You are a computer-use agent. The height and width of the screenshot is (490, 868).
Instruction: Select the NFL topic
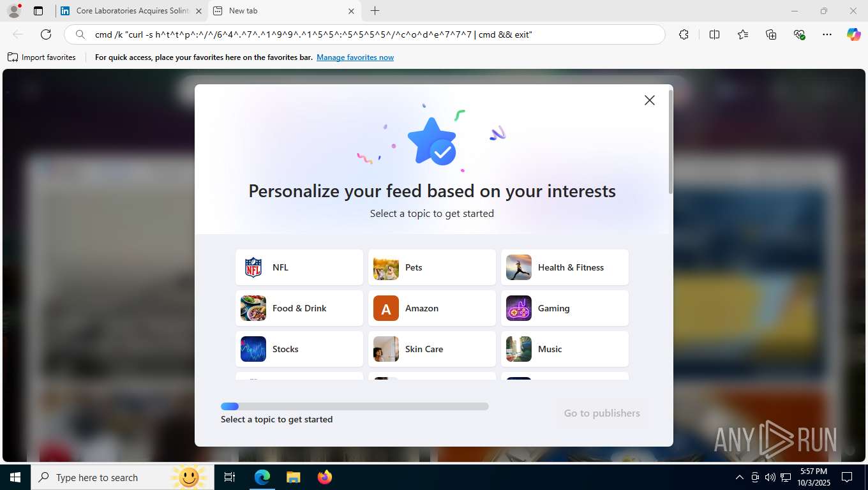[299, 267]
